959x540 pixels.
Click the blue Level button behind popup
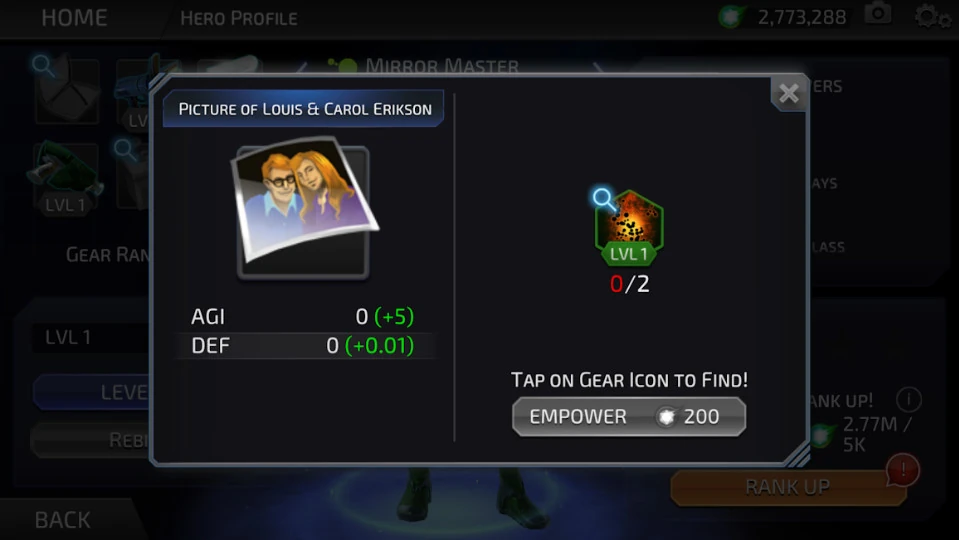92,392
